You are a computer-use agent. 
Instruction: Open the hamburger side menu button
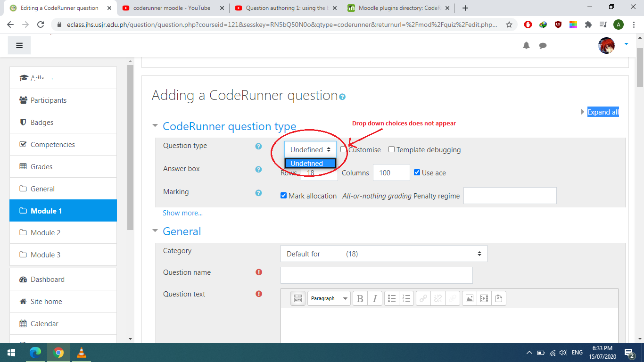(19, 46)
